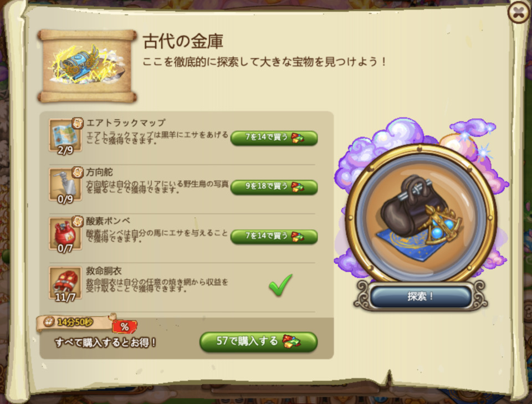The height and width of the screenshot is (404, 532).
Task: Click the エアトラックマップ map item icon
Action: click(x=65, y=135)
